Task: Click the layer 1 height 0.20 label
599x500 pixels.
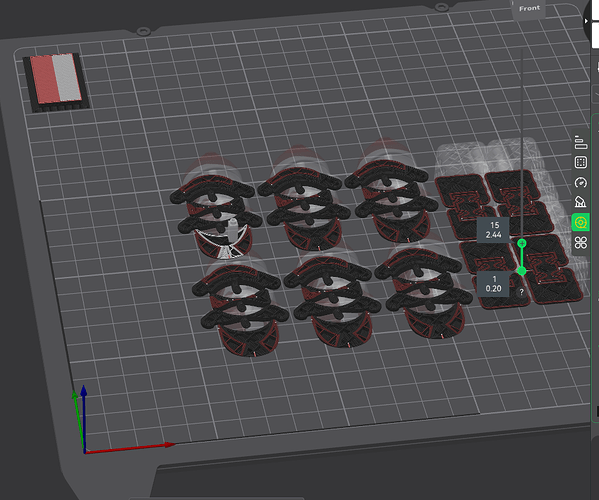Action: (493, 284)
